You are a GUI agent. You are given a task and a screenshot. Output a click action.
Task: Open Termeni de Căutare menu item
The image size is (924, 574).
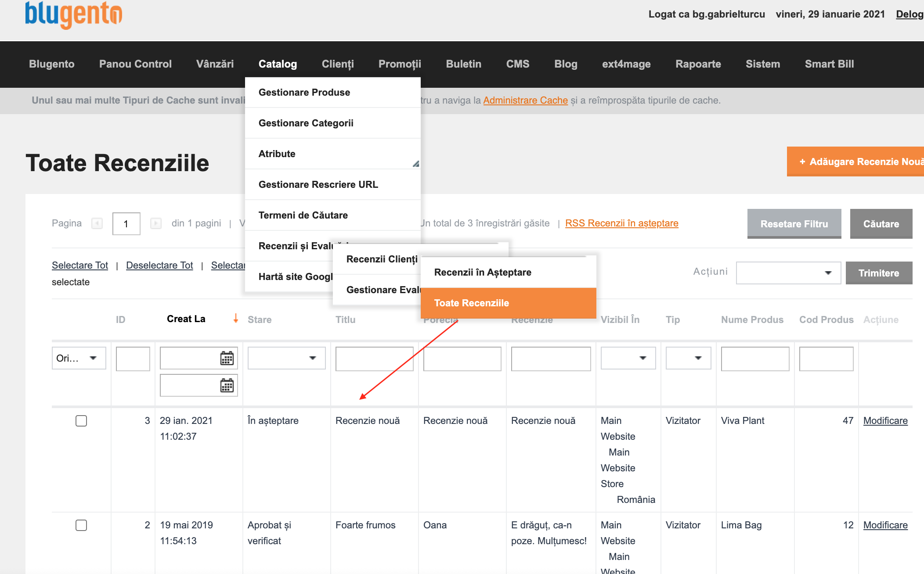333,215
